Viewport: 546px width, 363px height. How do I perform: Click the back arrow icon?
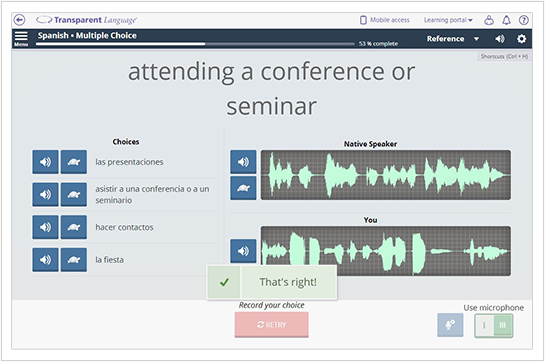[x=20, y=20]
